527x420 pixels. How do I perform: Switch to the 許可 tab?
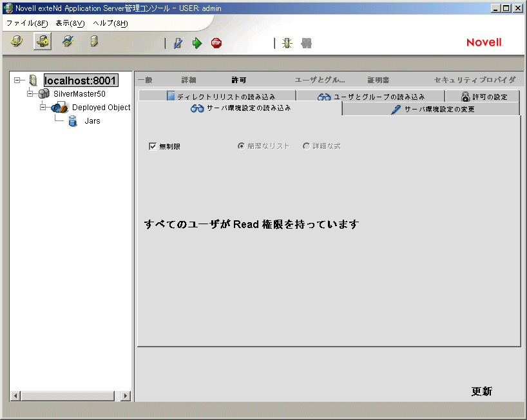239,80
